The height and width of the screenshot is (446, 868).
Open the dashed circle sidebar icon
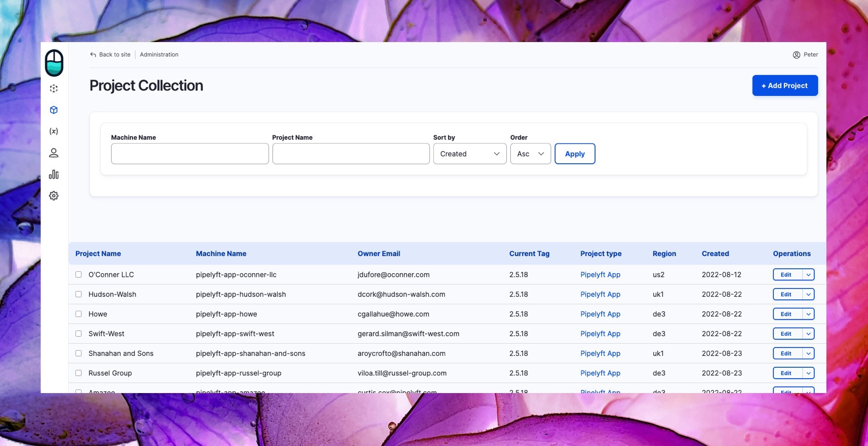pyautogui.click(x=54, y=89)
